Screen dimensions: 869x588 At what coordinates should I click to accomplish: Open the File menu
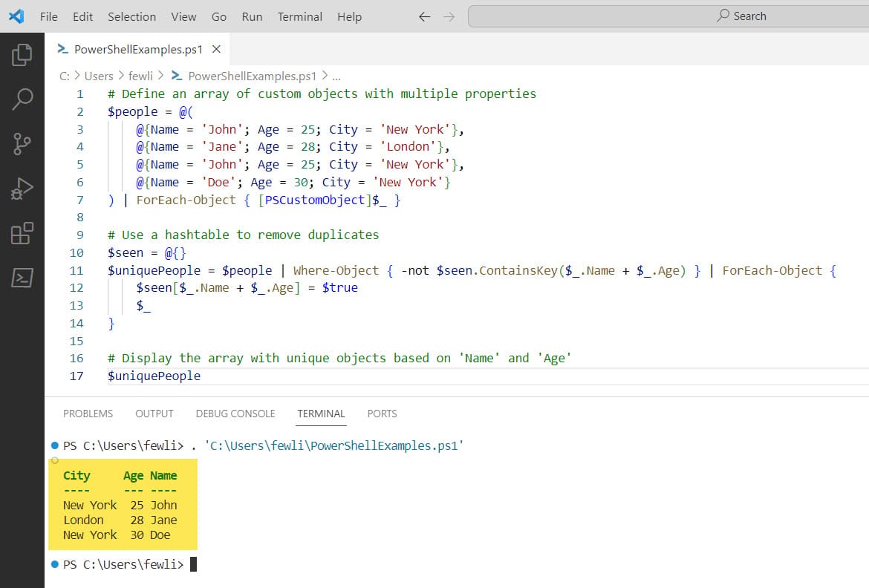(x=49, y=16)
